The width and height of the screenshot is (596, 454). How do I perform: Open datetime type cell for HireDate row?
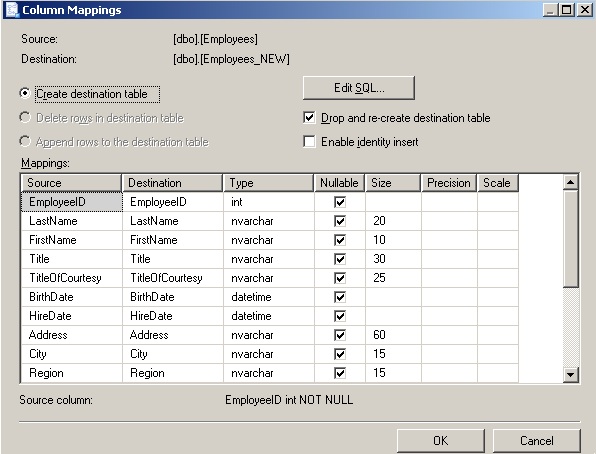click(269, 316)
